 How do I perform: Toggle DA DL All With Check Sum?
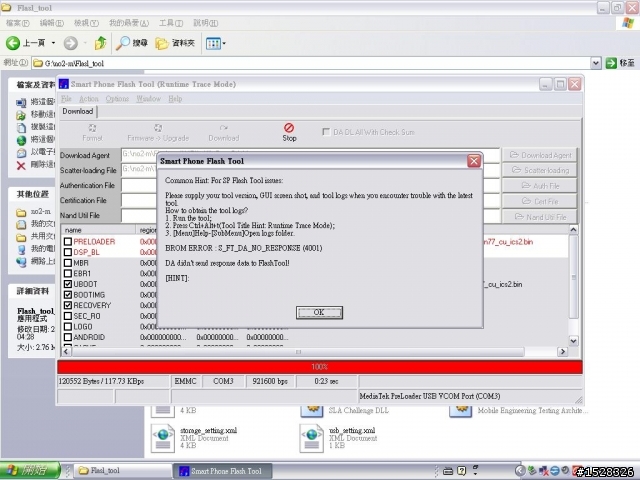pyautogui.click(x=326, y=132)
